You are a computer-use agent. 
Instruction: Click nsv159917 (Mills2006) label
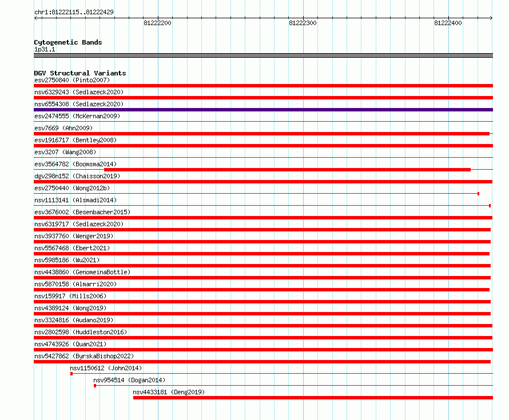pos(70,296)
